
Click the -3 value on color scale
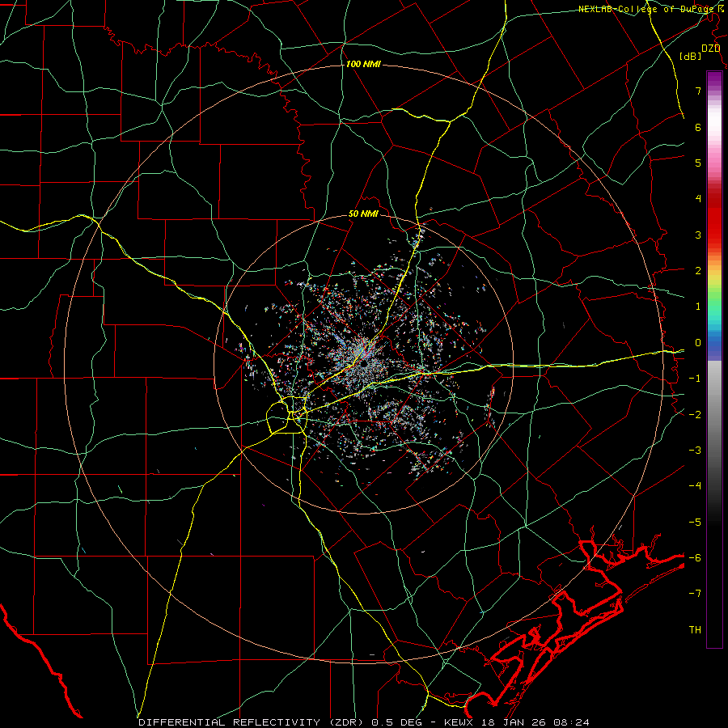pyautogui.click(x=695, y=451)
